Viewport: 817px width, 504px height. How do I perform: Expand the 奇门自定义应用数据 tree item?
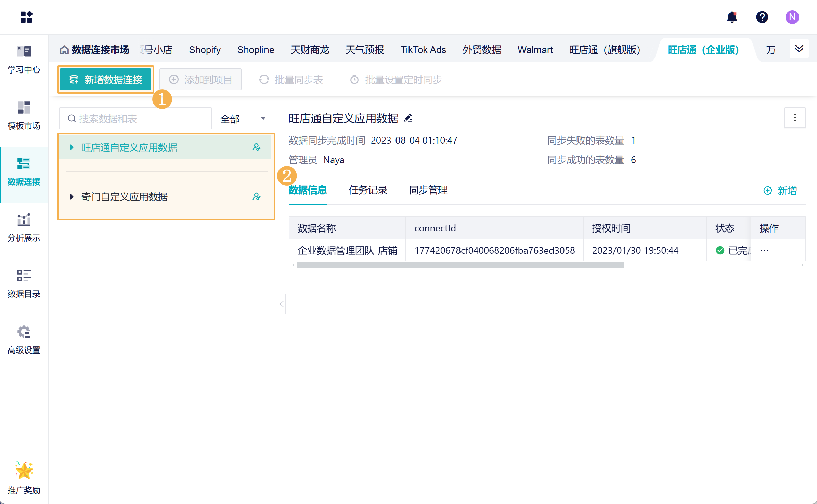[x=72, y=197]
